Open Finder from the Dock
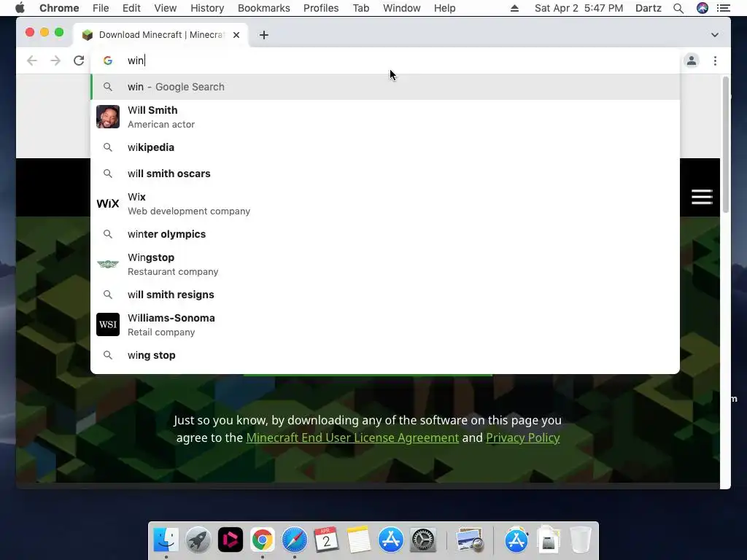 tap(166, 540)
